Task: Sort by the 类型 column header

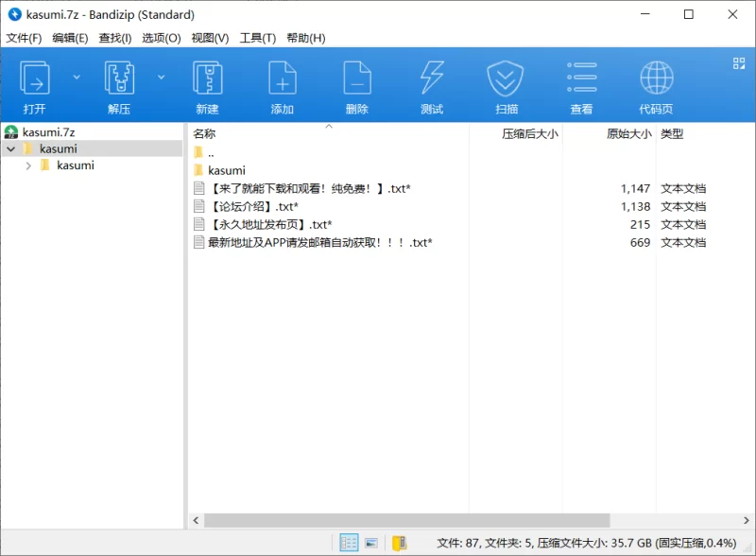Action: click(672, 133)
